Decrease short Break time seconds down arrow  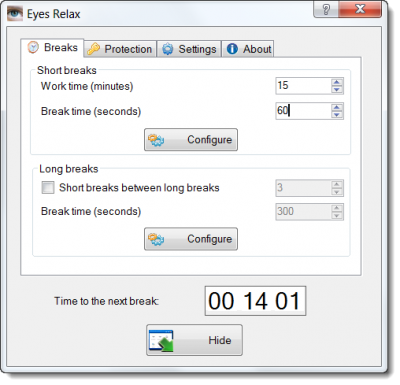337,115
